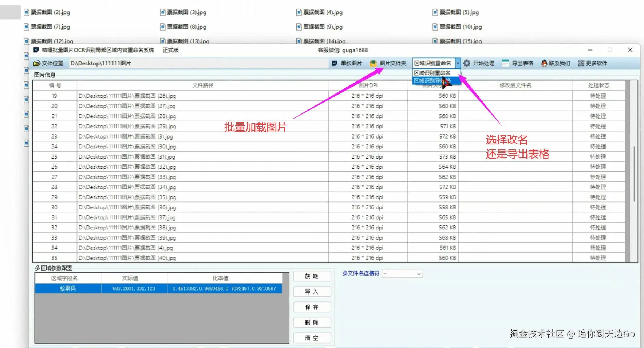Click the 单张图片 icon
Image resolution: width=644 pixels, height=348 pixels.
click(335, 63)
